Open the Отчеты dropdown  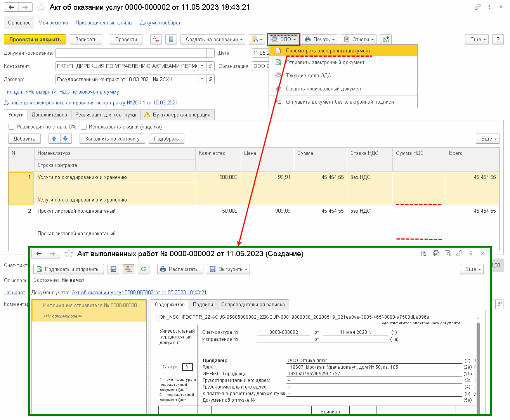pyautogui.click(x=359, y=39)
